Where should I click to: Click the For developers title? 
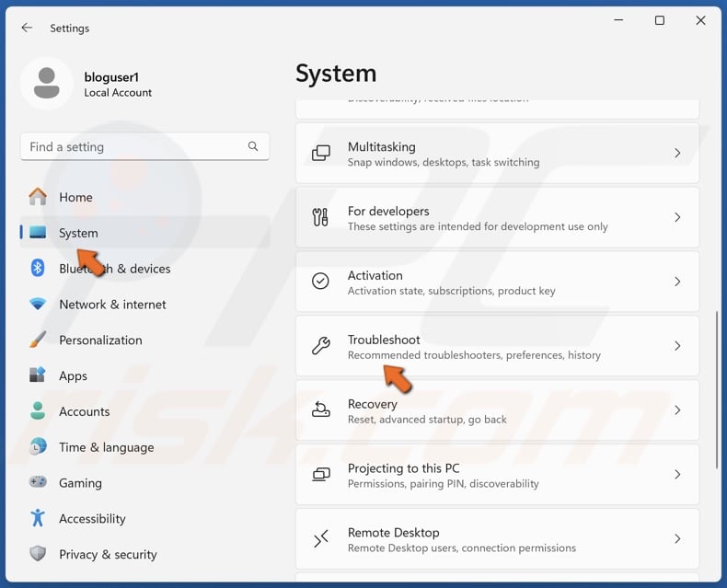tap(388, 212)
